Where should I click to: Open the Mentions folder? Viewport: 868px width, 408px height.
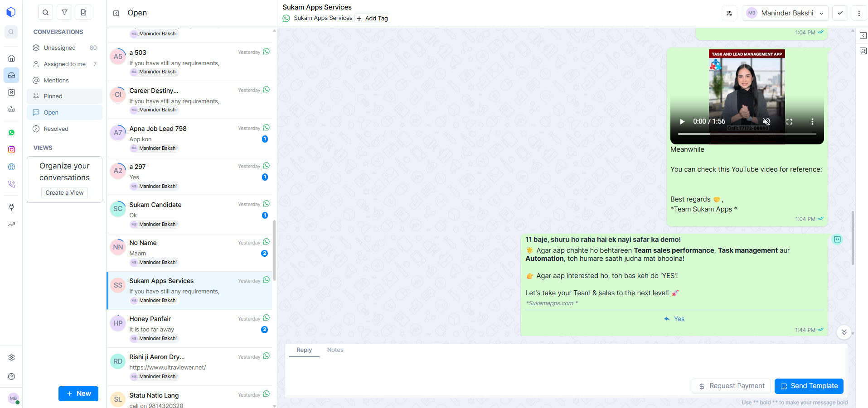click(x=64, y=81)
